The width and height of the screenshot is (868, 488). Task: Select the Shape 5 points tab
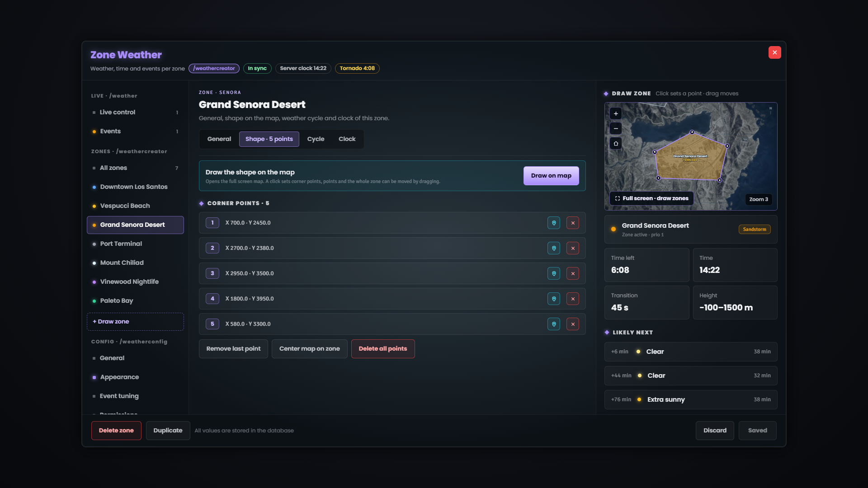269,139
